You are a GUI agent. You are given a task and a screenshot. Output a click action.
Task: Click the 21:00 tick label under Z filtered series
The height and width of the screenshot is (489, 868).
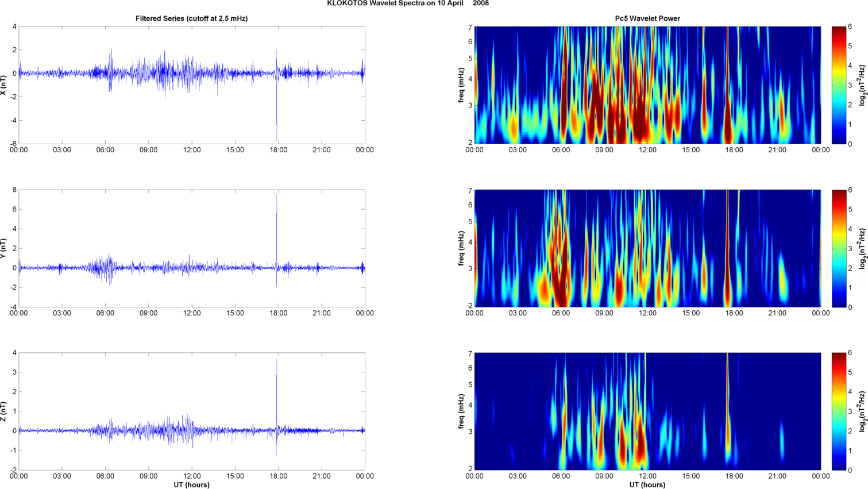(x=322, y=476)
